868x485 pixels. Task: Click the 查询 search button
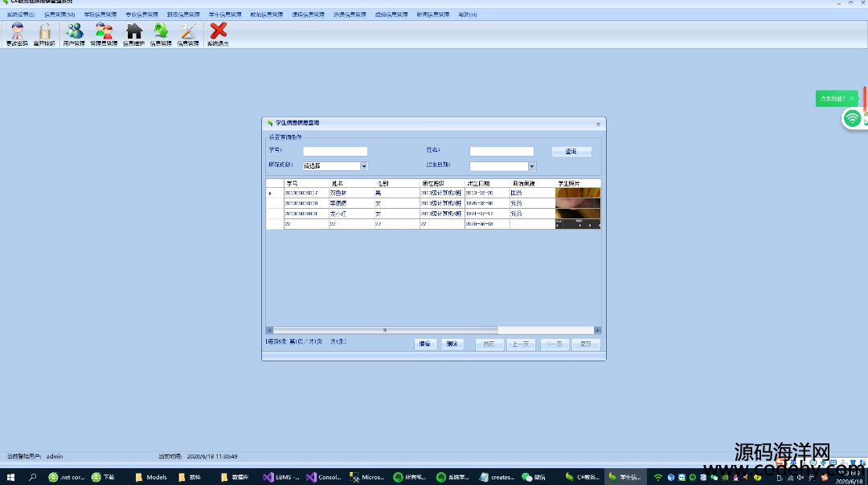[x=571, y=151]
